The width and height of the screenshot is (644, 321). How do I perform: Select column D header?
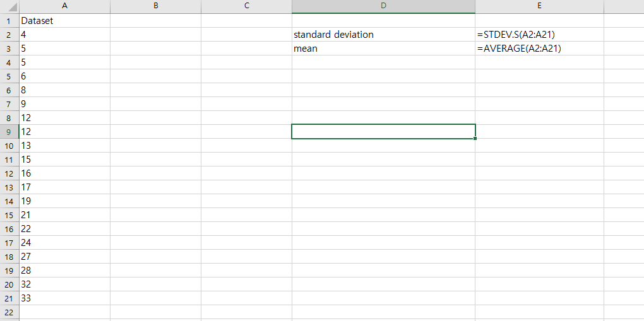pyautogui.click(x=384, y=6)
